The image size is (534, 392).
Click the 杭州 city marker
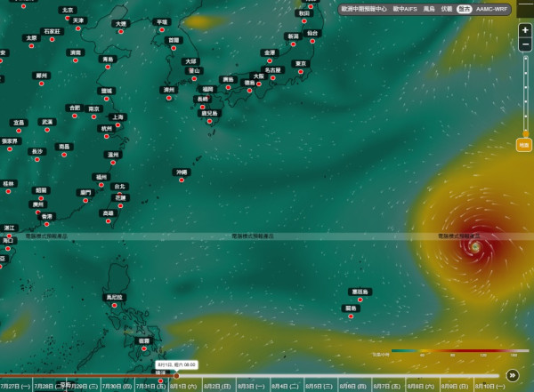pyautogui.click(x=107, y=137)
